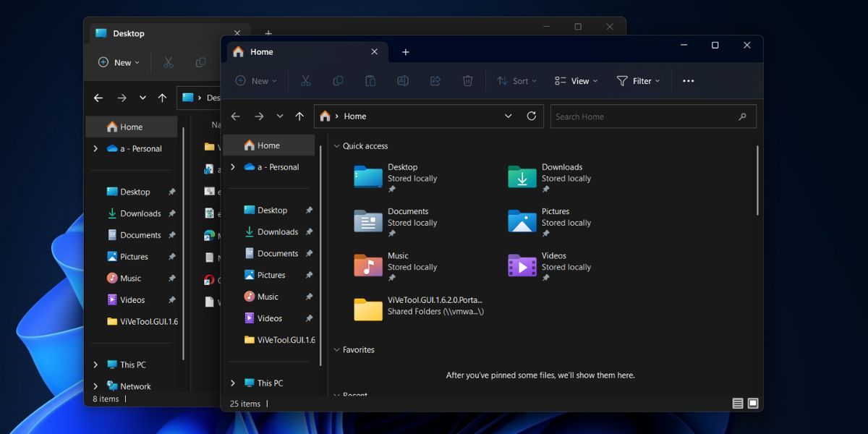Click the search magnifier in Search Home box
The image size is (868, 434).
tap(743, 116)
